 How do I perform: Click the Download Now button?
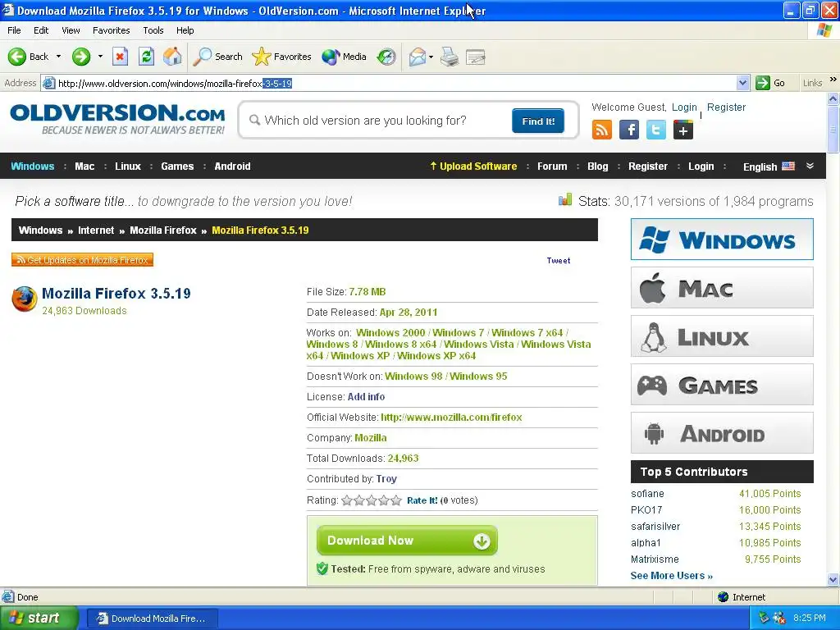pyautogui.click(x=407, y=541)
